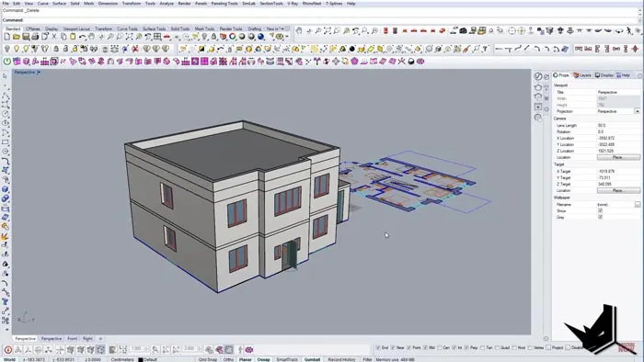Viewport: 644px width, 362px height.
Task: Click the Copy to clipboard icon
Action: click(x=63, y=37)
